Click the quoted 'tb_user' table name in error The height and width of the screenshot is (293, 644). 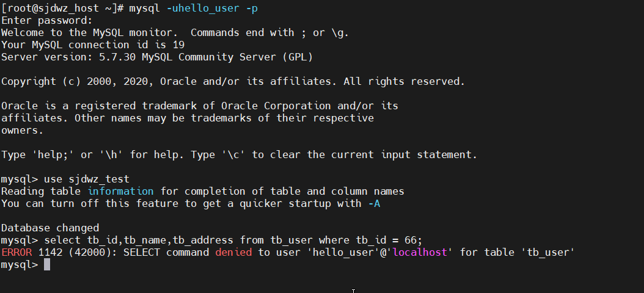coord(547,252)
